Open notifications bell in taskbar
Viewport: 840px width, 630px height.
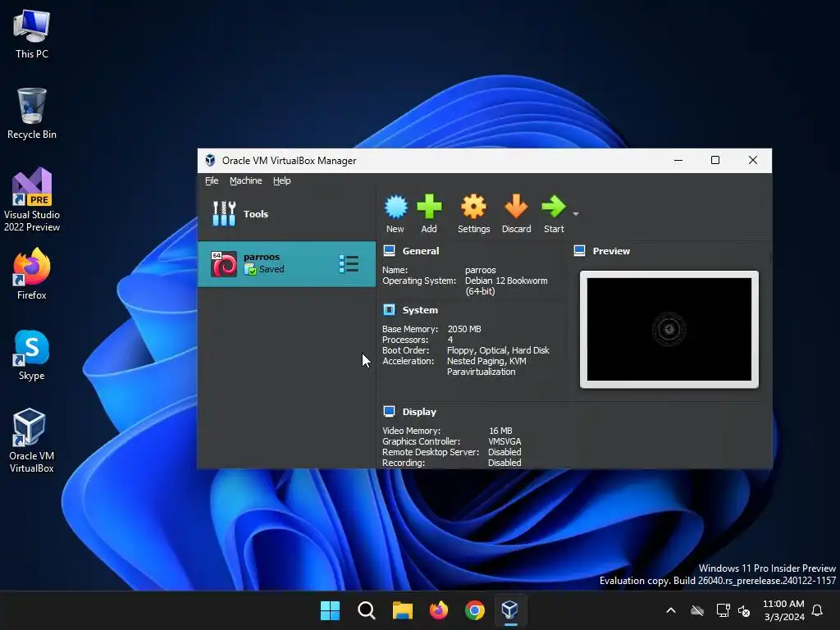pyautogui.click(x=818, y=610)
